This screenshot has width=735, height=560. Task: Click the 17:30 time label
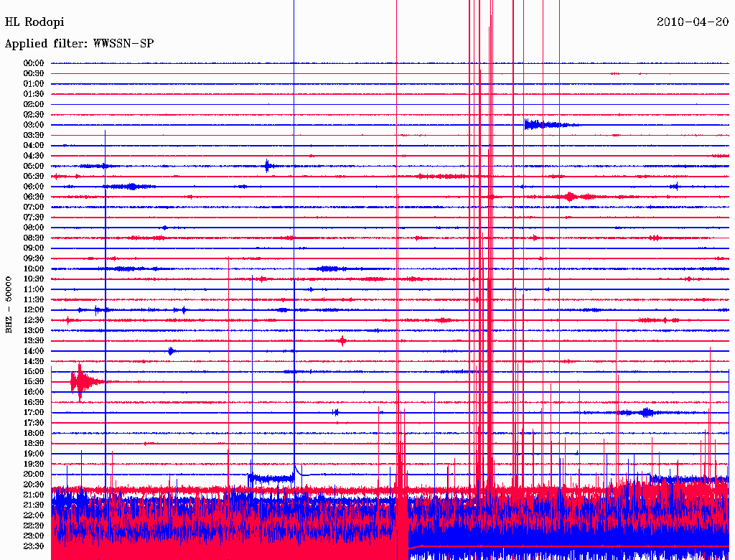point(34,423)
